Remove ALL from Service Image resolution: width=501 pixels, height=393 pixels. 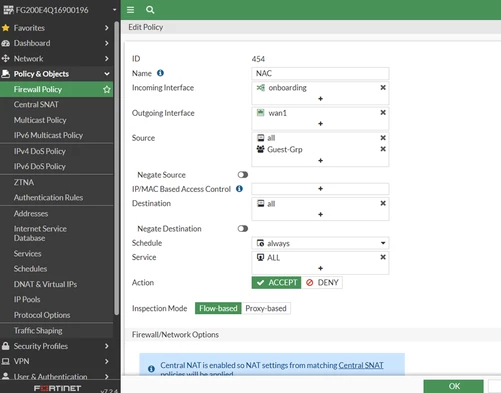383,257
